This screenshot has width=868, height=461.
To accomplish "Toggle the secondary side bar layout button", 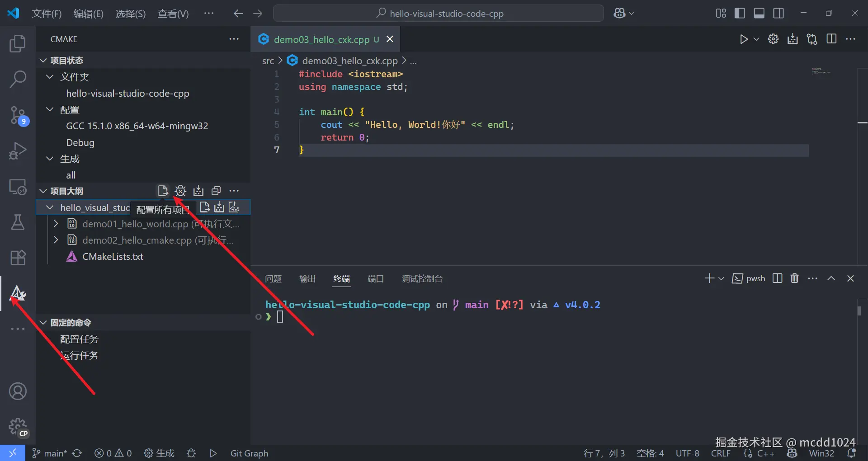I will tap(778, 14).
